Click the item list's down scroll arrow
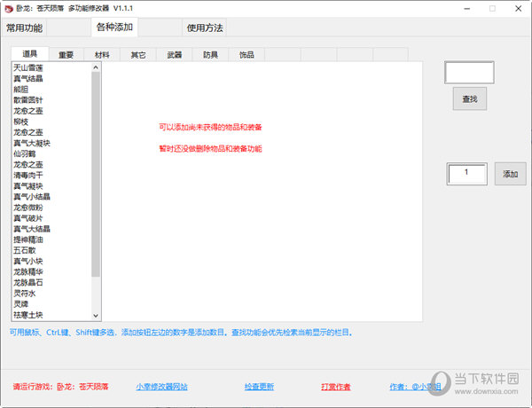Screen dimensions: 532x408 pyautogui.click(x=96, y=316)
